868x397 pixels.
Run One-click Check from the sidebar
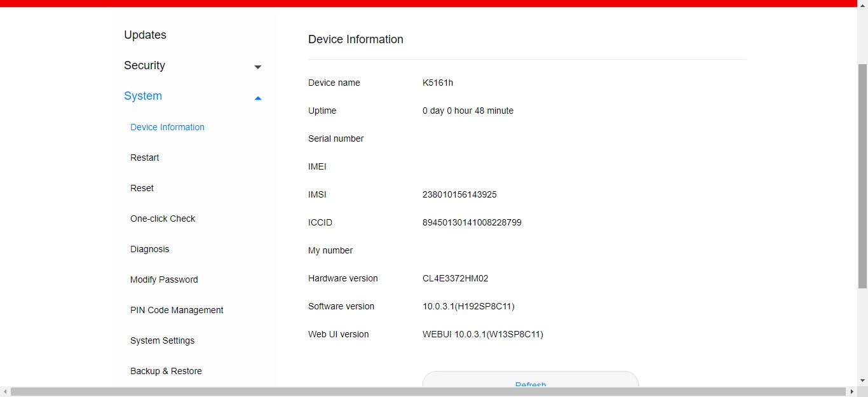(x=163, y=219)
